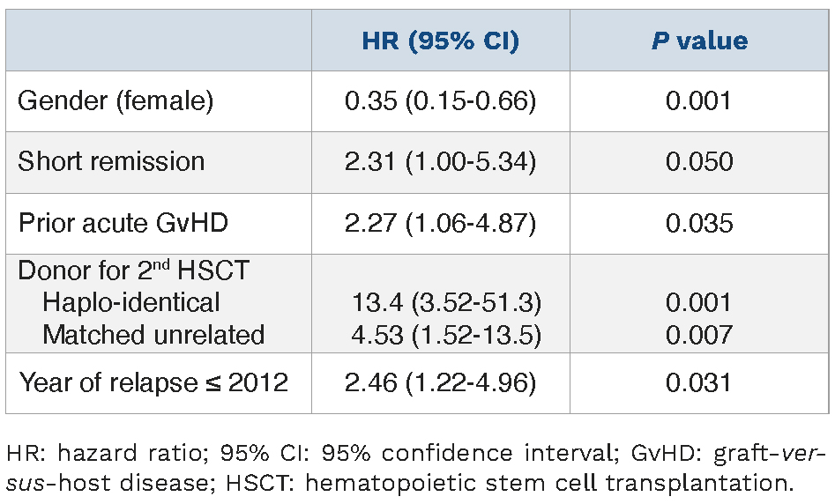Click the P value column header
The width and height of the screenshot is (835, 504).
click(x=699, y=41)
